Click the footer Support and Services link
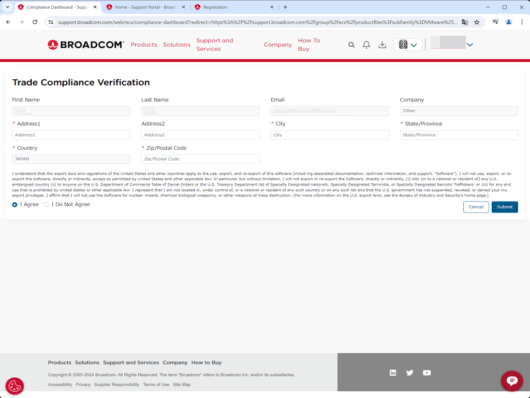Image resolution: width=530 pixels, height=398 pixels. pos(131,362)
